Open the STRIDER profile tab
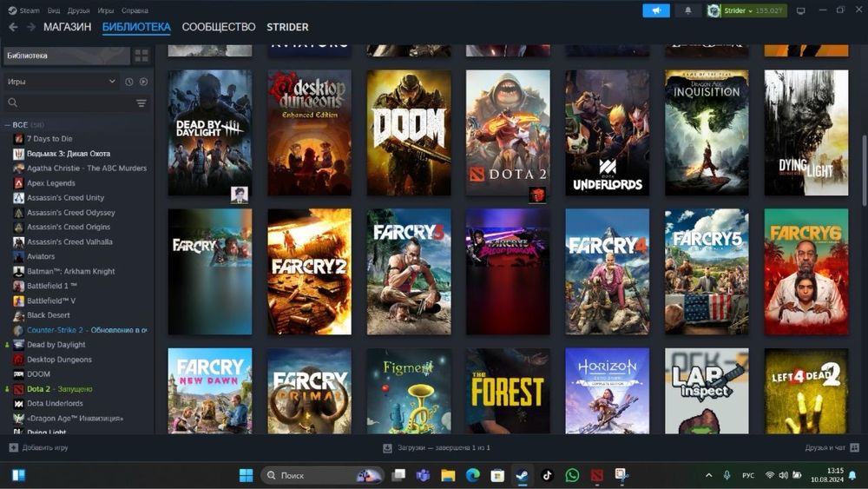The image size is (868, 489). 287,27
